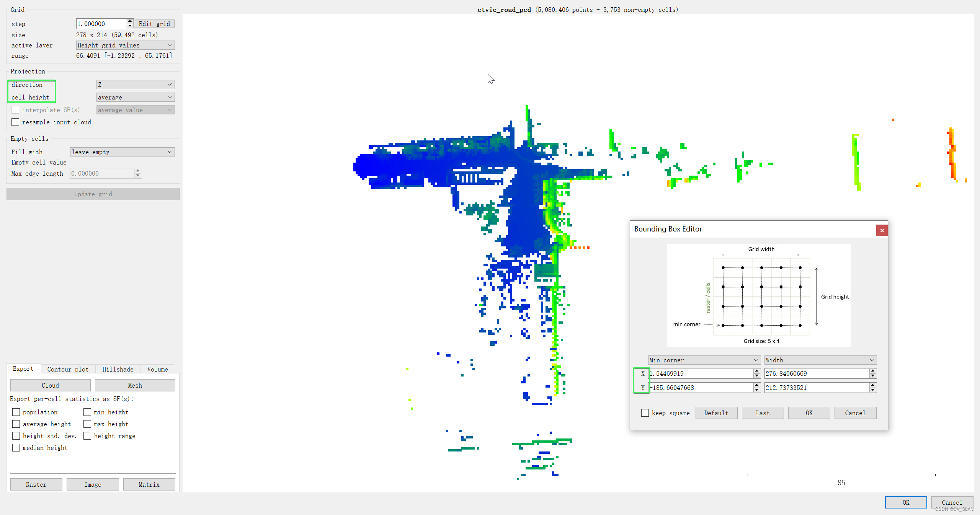Viewport: 980px width, 515px height.
Task: Click the Update grid button
Action: pyautogui.click(x=93, y=194)
